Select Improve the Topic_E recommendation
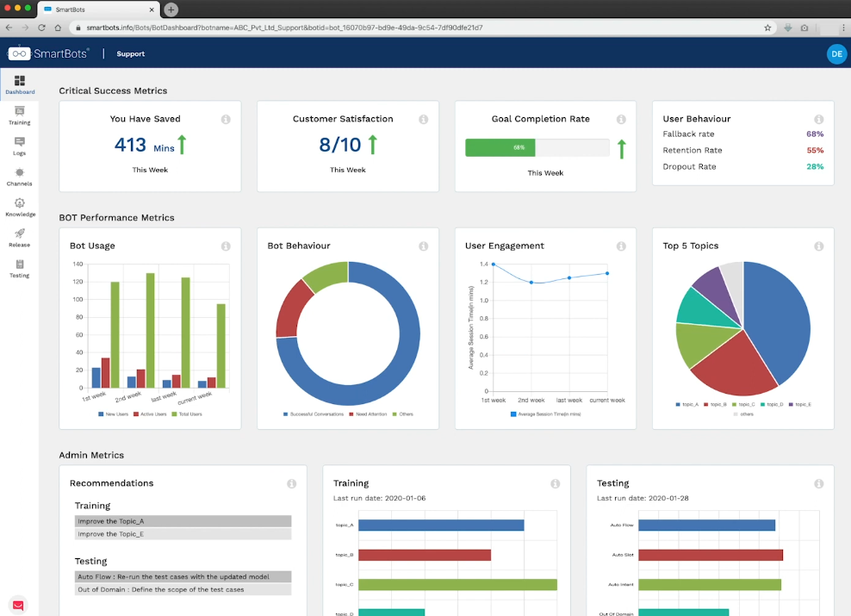The height and width of the screenshot is (616, 851). coord(183,534)
